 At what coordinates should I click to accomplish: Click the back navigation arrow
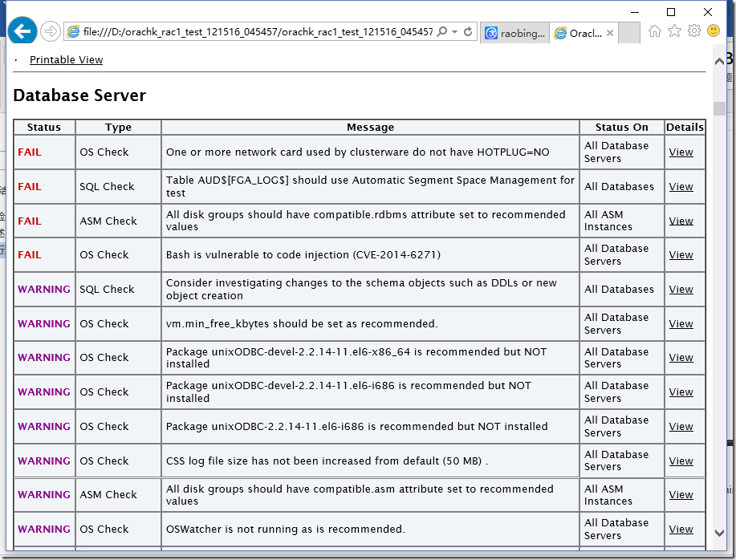click(x=22, y=30)
